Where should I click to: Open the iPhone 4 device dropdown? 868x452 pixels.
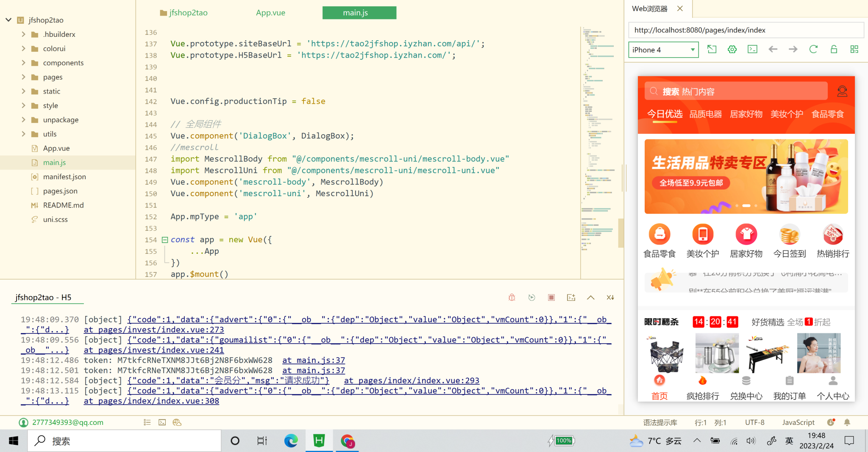(x=663, y=50)
